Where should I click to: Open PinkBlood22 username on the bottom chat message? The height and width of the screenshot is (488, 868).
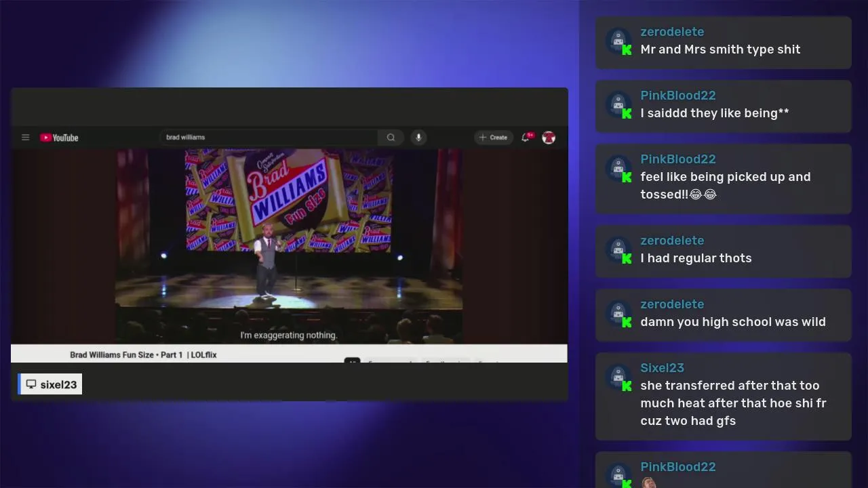coord(678,467)
